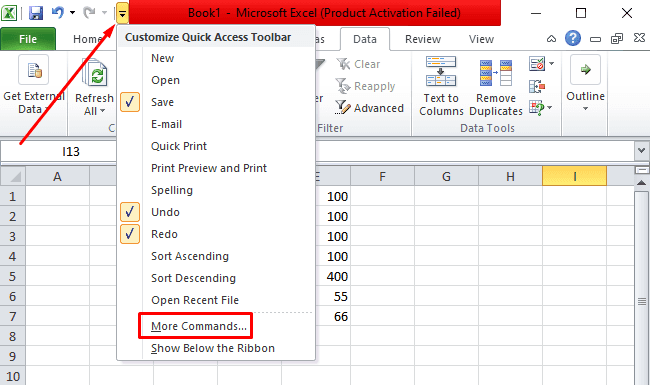650x385 pixels.
Task: Open Advanced filter options
Action: tap(369, 108)
